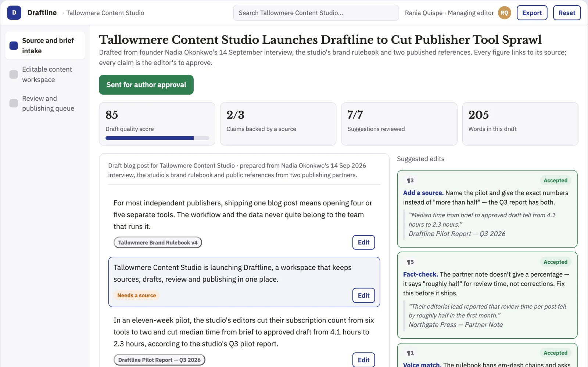The width and height of the screenshot is (588, 367).
Task: Click the Draft quality score progress bar
Action: pyautogui.click(x=157, y=138)
